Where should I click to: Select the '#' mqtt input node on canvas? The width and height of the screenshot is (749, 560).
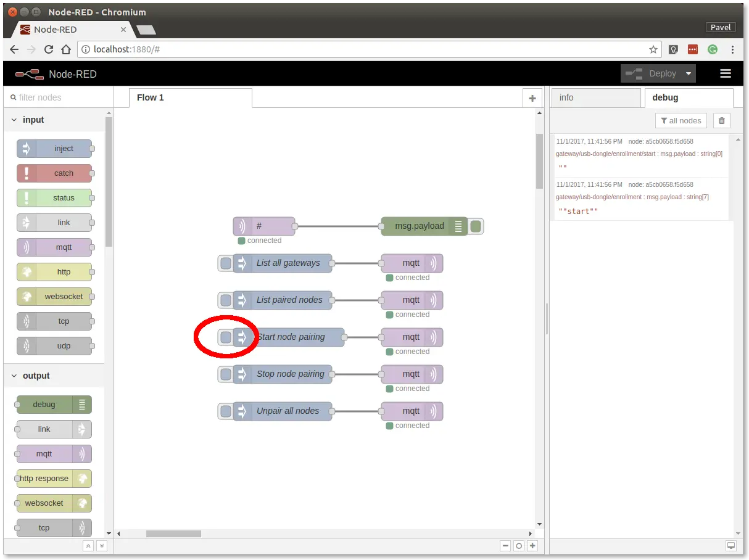click(264, 226)
